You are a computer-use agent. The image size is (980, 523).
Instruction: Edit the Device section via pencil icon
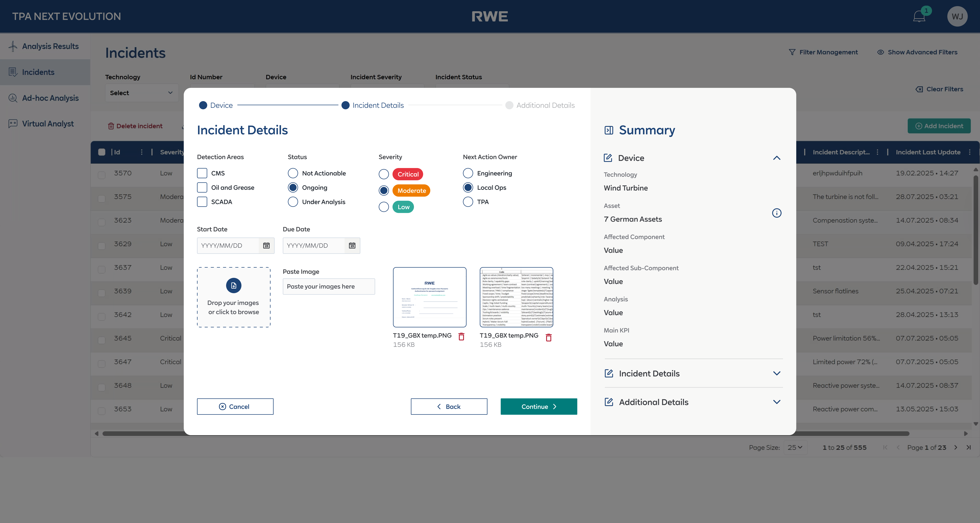tap(608, 158)
